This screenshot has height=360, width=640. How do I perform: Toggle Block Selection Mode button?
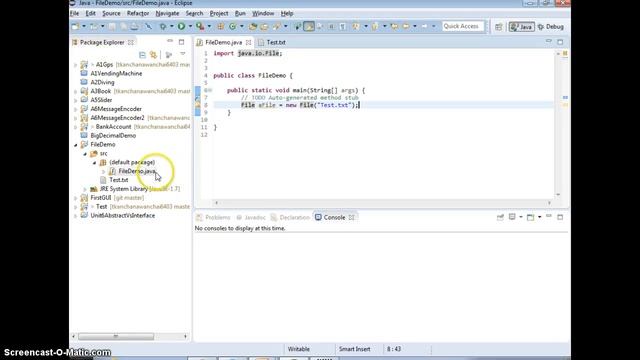coord(331,27)
